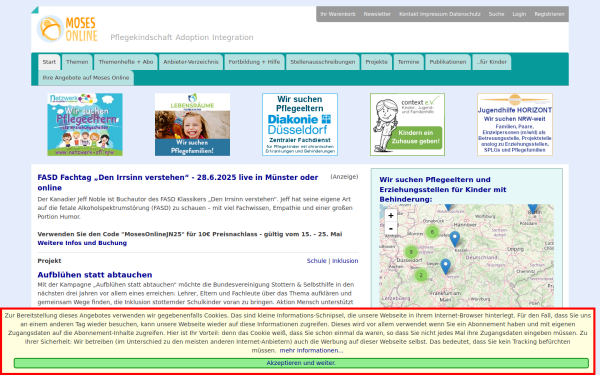This screenshot has width=600, height=375.
Task: Zoom in on the map
Action: click(x=390, y=215)
